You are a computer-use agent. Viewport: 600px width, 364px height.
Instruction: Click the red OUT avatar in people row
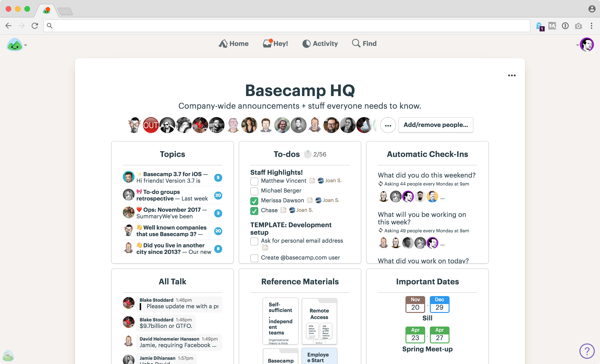click(151, 125)
